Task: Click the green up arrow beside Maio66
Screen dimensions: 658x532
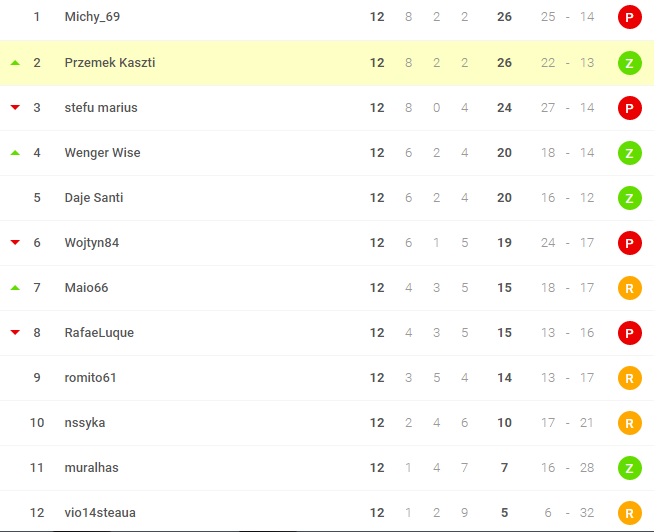Action: [x=15, y=288]
